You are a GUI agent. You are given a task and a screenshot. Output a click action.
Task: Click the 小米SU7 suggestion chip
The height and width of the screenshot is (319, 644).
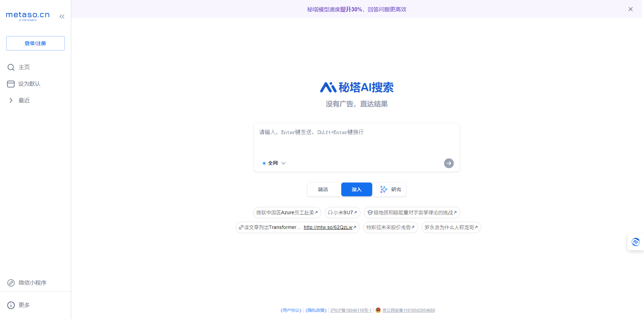click(x=342, y=212)
